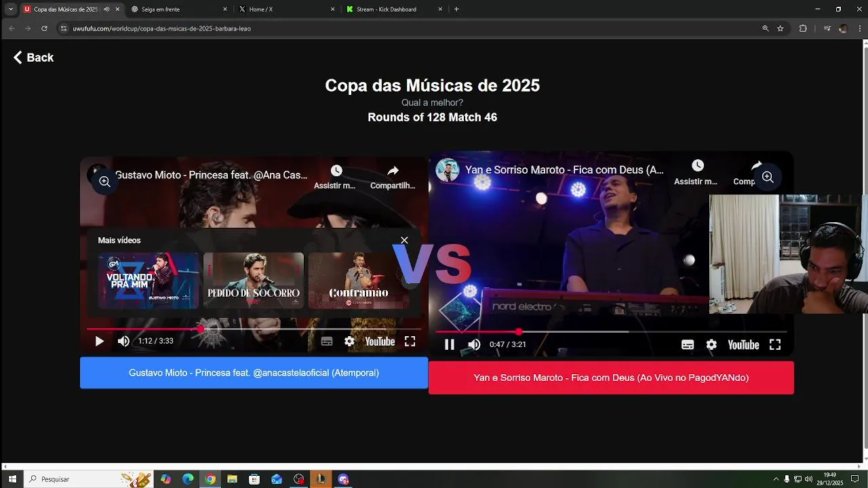Open the Yan e Sorriso Maroto channel avatar
The height and width of the screenshot is (488, 868).
448,170
